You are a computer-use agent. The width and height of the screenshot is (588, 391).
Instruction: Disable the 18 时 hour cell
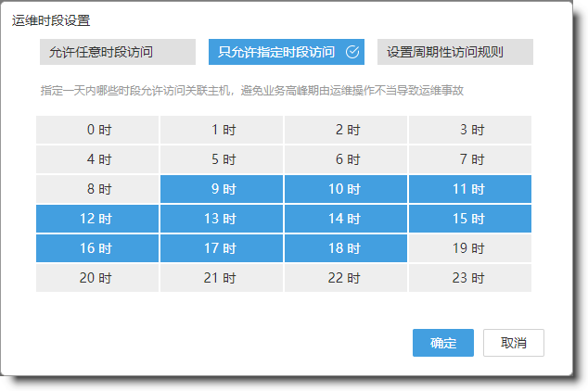[347, 248]
